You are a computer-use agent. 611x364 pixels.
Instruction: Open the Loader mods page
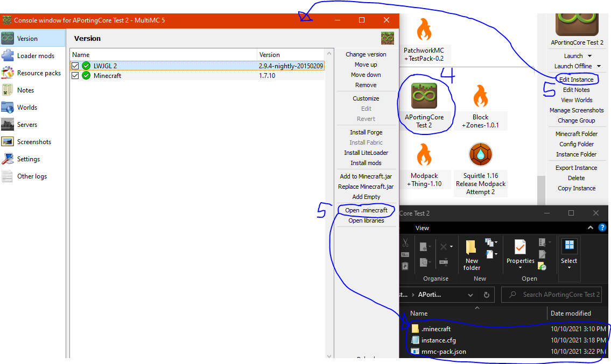[33, 56]
